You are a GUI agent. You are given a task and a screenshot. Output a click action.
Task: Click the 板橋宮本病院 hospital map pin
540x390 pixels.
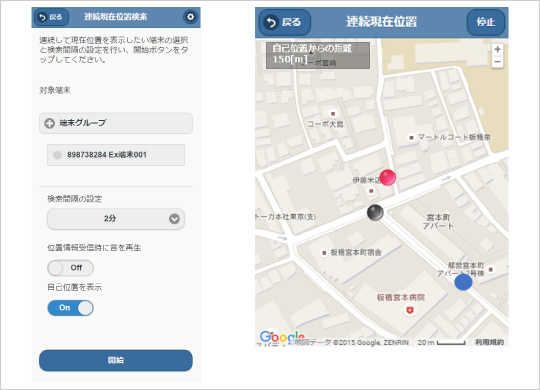[x=409, y=310]
